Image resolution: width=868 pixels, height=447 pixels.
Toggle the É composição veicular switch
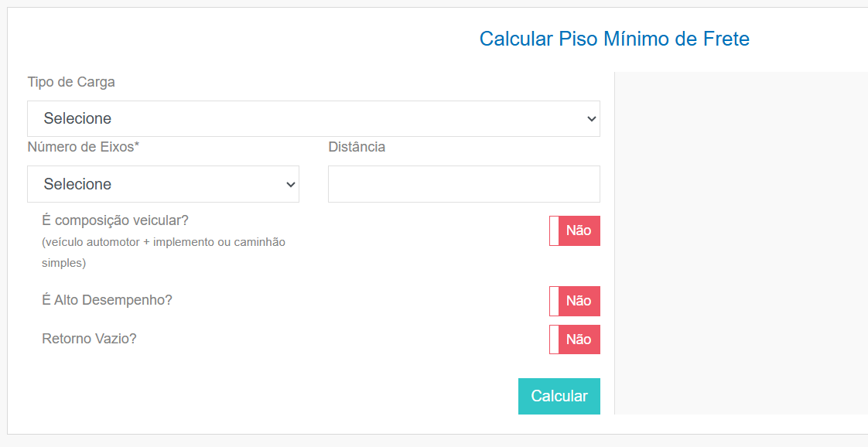tap(575, 230)
